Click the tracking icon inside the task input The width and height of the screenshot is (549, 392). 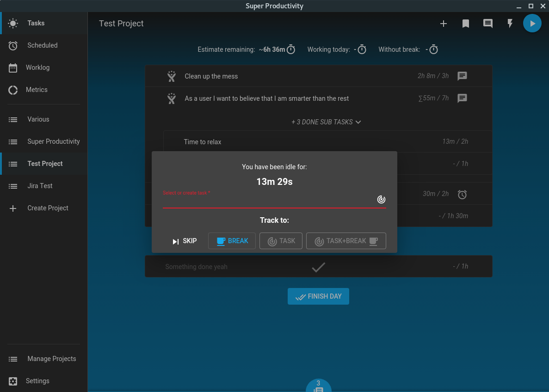point(381,200)
